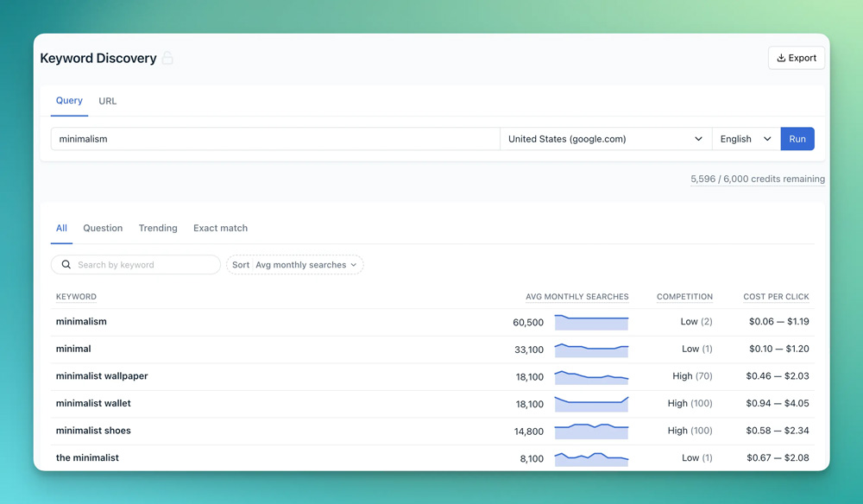Click the minimalism trend sparkline chart
The width and height of the screenshot is (863, 504).
591,322
